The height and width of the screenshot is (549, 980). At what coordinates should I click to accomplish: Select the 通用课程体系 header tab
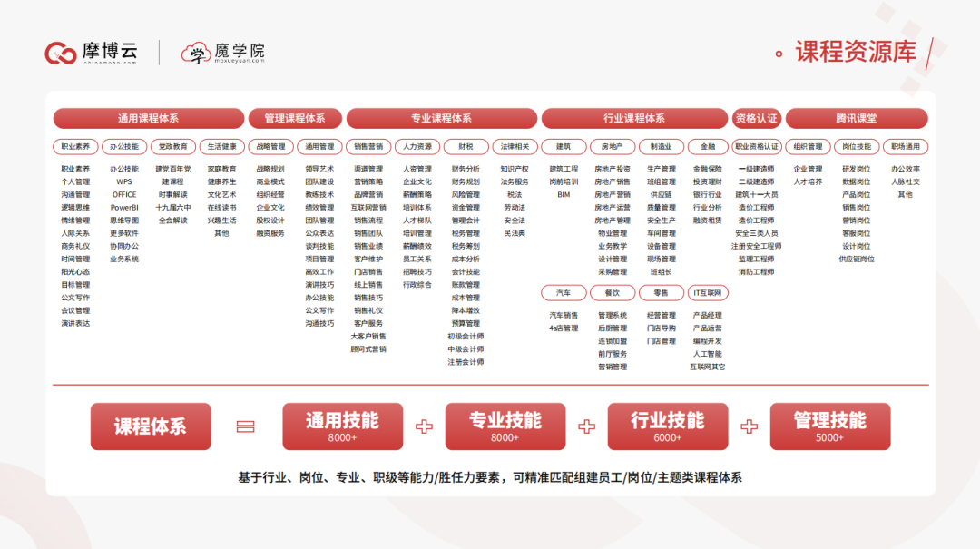pos(148,119)
